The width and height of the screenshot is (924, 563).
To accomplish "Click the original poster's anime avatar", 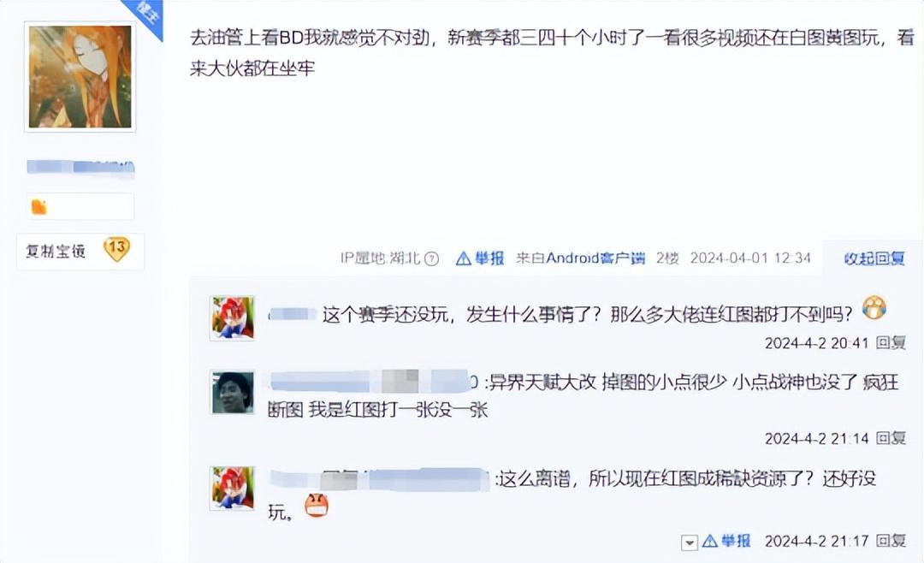I will pyautogui.click(x=80, y=77).
